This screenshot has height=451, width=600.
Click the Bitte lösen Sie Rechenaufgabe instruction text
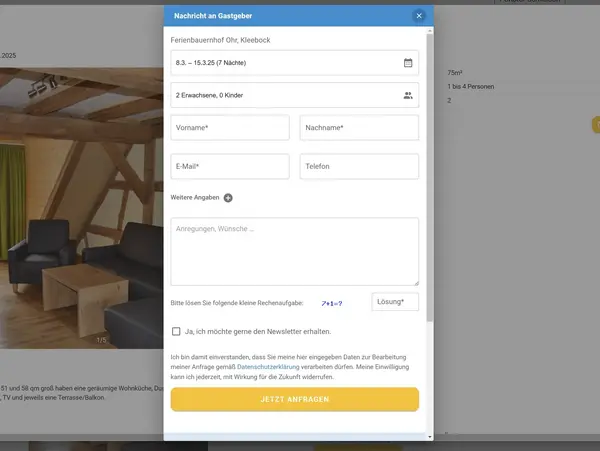[x=237, y=303]
